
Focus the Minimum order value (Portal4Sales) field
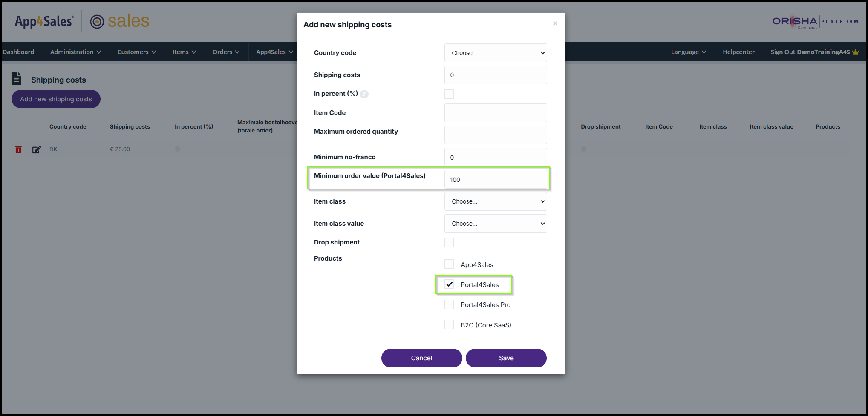pyautogui.click(x=496, y=179)
